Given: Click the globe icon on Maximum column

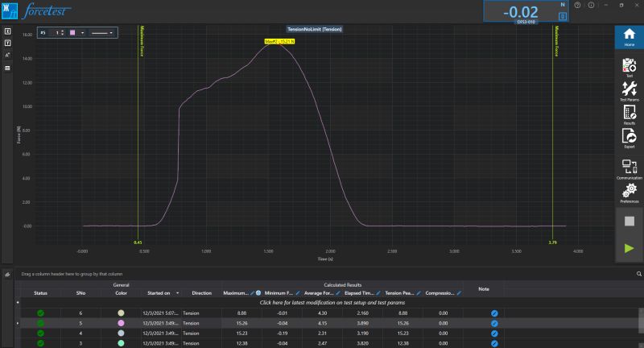Looking at the screenshot, I should [258, 293].
